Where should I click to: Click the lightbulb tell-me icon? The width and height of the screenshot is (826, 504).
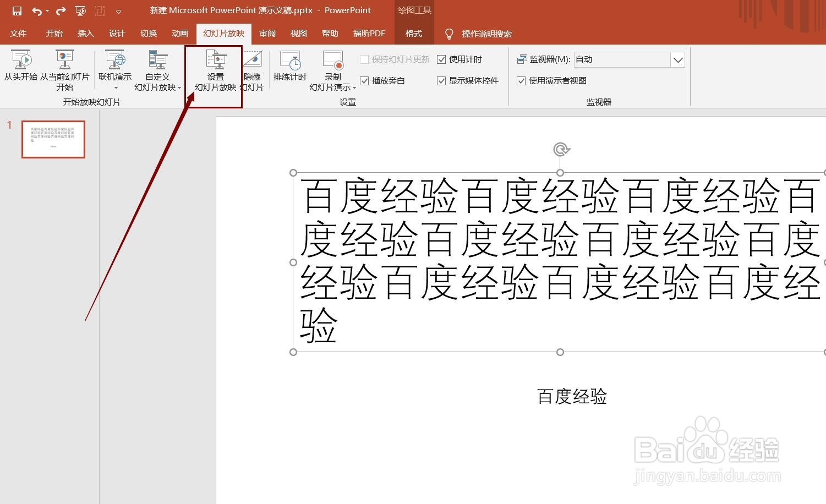449,34
